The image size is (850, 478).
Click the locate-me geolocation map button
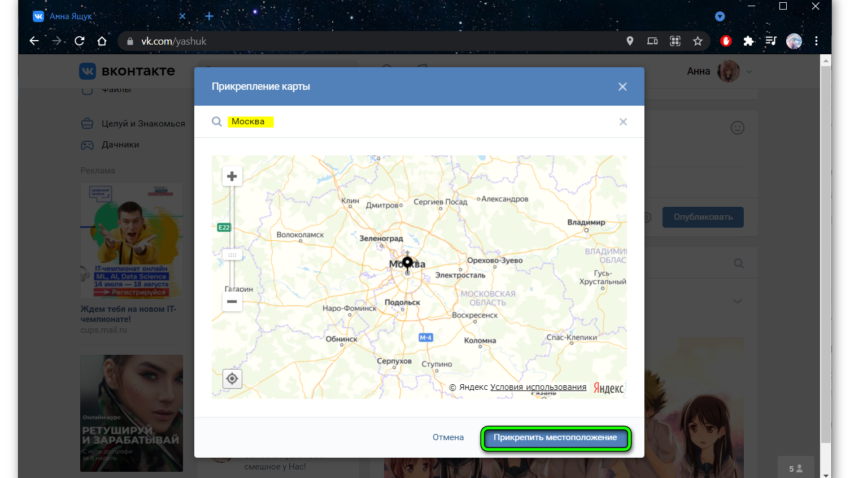pyautogui.click(x=232, y=379)
